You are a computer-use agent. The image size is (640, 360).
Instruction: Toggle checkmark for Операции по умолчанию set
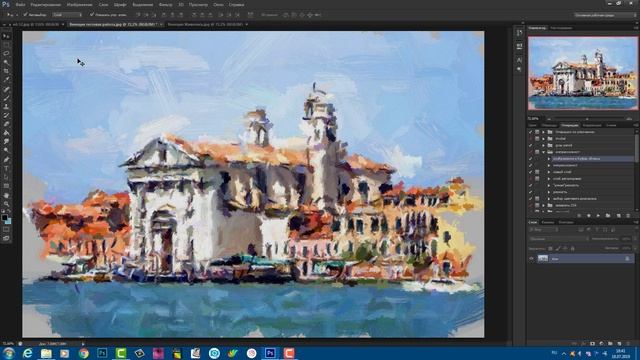[531, 132]
